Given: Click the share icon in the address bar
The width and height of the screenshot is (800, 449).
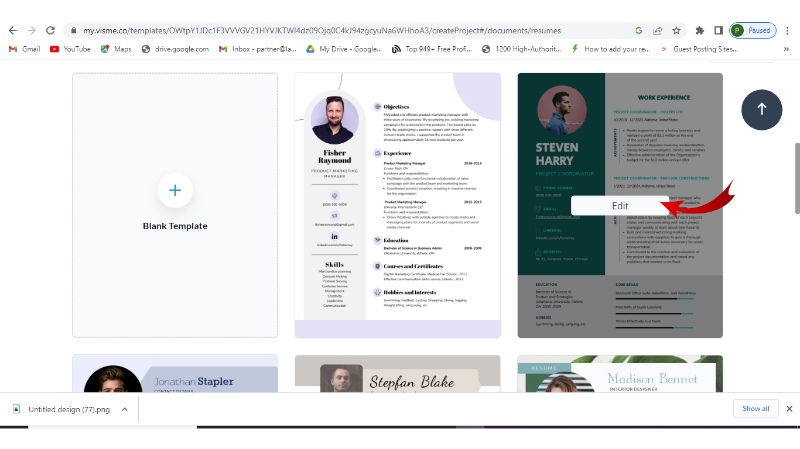Looking at the screenshot, I should [658, 31].
